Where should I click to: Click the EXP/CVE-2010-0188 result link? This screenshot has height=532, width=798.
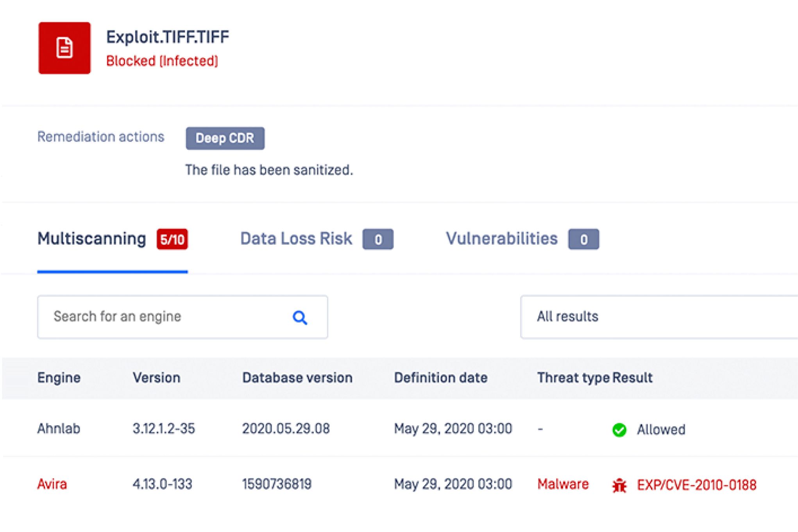click(x=697, y=485)
